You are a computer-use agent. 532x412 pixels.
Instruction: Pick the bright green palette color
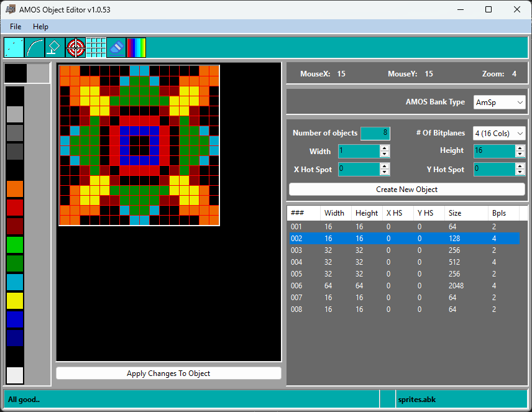click(15, 245)
